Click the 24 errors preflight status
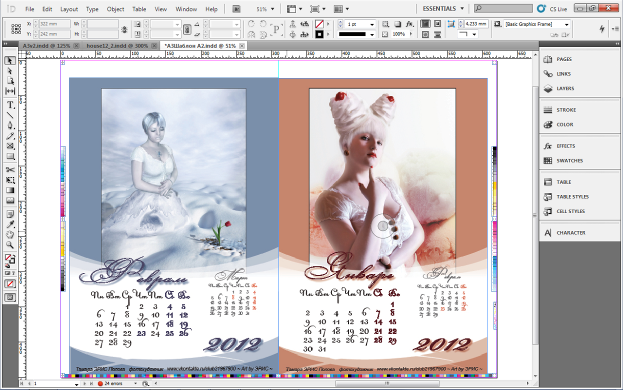Screen dimensions: 623x390 click(x=110, y=384)
